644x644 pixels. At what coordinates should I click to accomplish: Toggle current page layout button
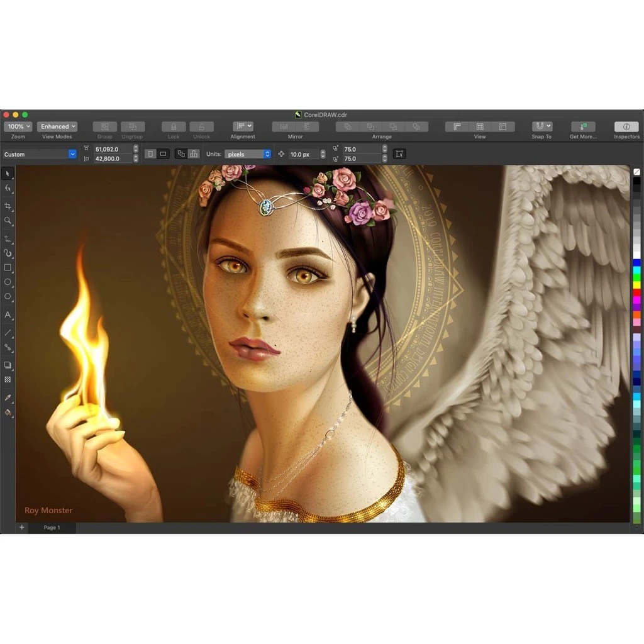click(194, 153)
